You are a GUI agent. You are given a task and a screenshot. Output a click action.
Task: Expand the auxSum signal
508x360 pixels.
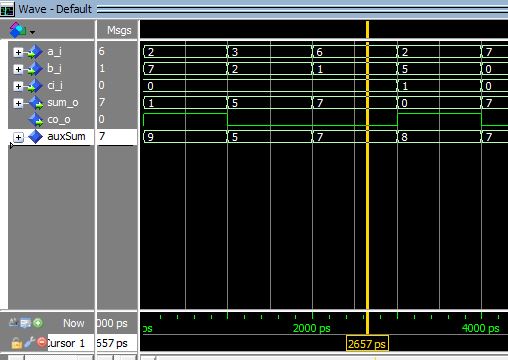point(18,137)
